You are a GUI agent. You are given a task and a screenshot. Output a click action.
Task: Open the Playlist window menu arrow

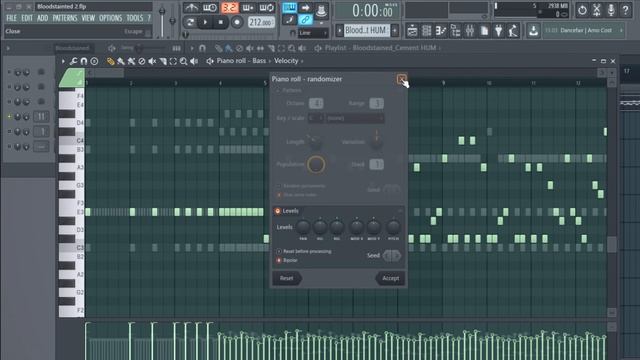pos(192,48)
